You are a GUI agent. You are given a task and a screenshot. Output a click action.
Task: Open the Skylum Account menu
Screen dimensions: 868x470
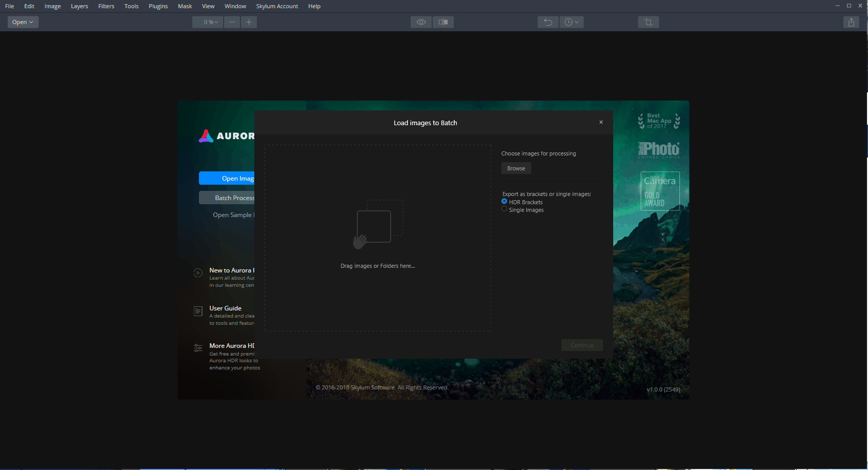tap(277, 6)
